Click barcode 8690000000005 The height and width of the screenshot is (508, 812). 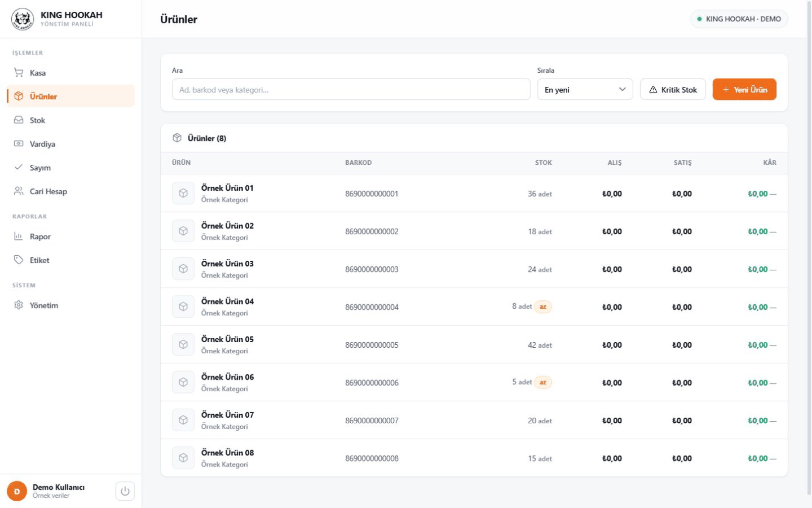pos(372,345)
